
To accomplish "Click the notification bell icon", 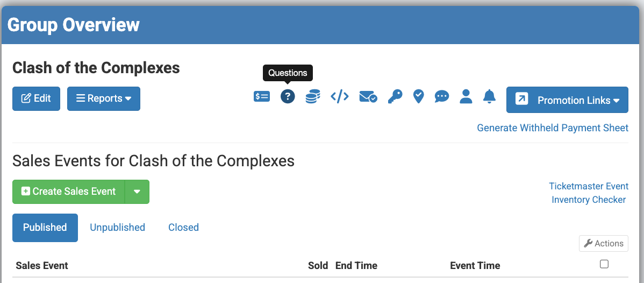I will point(489,97).
